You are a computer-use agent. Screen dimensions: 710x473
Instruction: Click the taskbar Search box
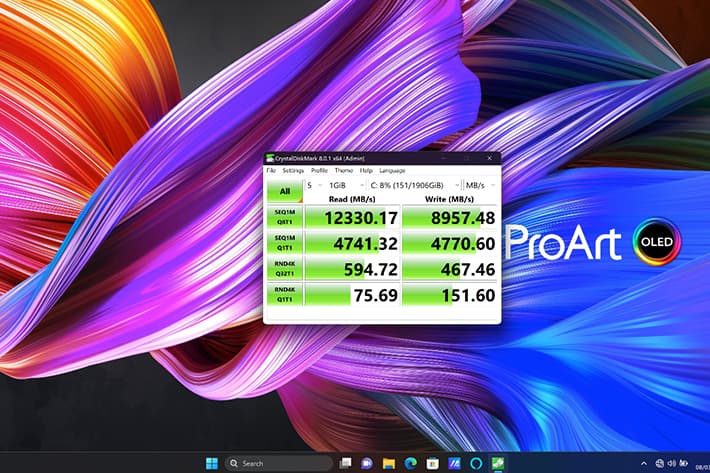pos(278,463)
